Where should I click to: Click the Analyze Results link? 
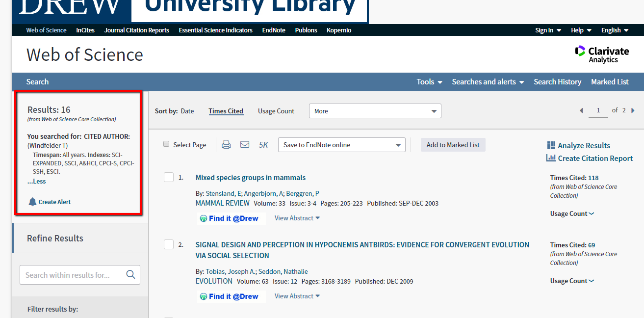coord(584,145)
